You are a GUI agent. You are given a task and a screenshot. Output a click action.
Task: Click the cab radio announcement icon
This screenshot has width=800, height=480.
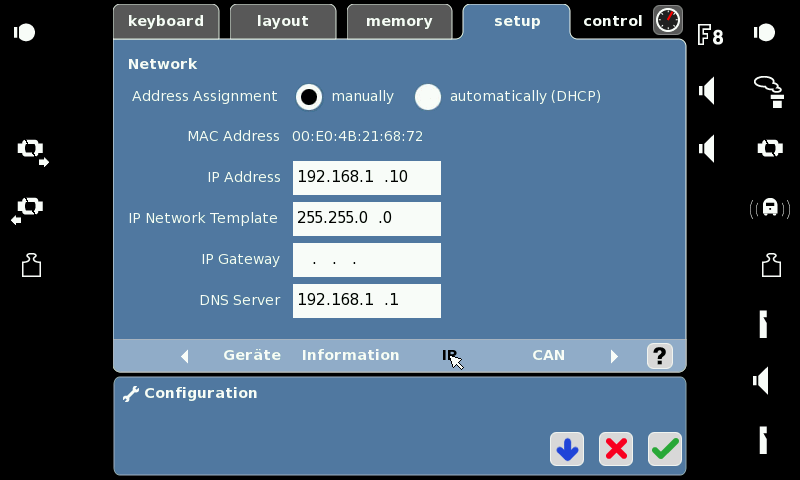click(x=770, y=208)
